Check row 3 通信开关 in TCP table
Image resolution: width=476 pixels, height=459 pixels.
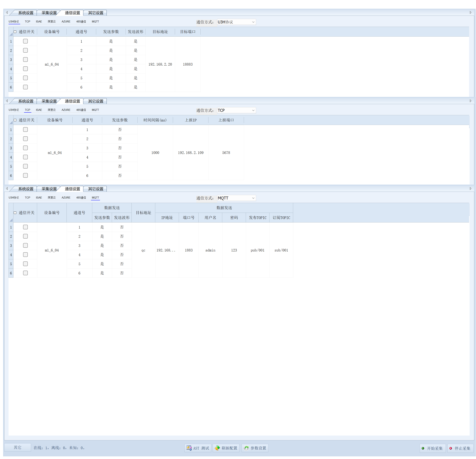pyautogui.click(x=25, y=148)
